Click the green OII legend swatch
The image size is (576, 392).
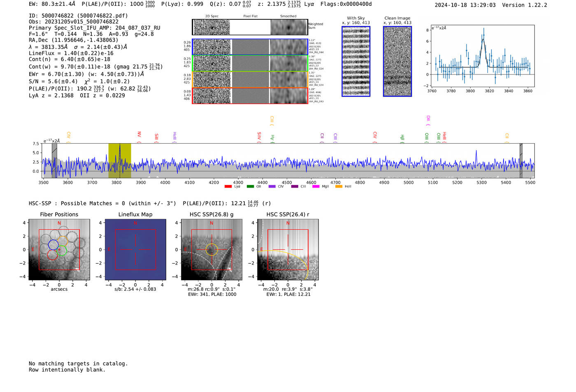250,187
